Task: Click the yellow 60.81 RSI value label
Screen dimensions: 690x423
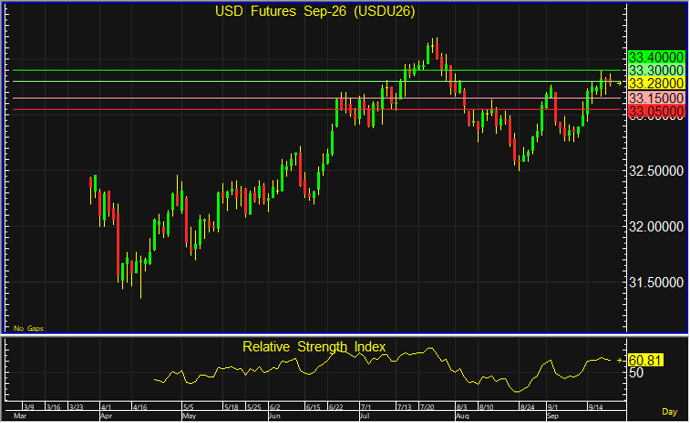Action: point(645,360)
